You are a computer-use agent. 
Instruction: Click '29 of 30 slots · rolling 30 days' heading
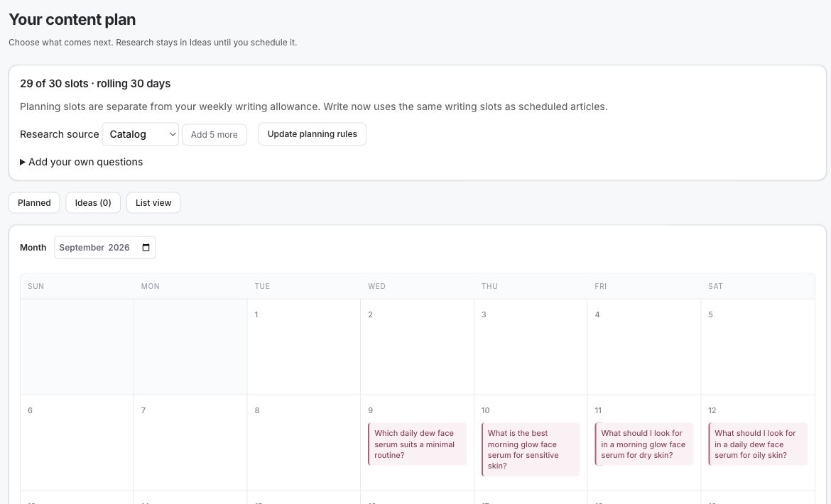click(x=95, y=84)
